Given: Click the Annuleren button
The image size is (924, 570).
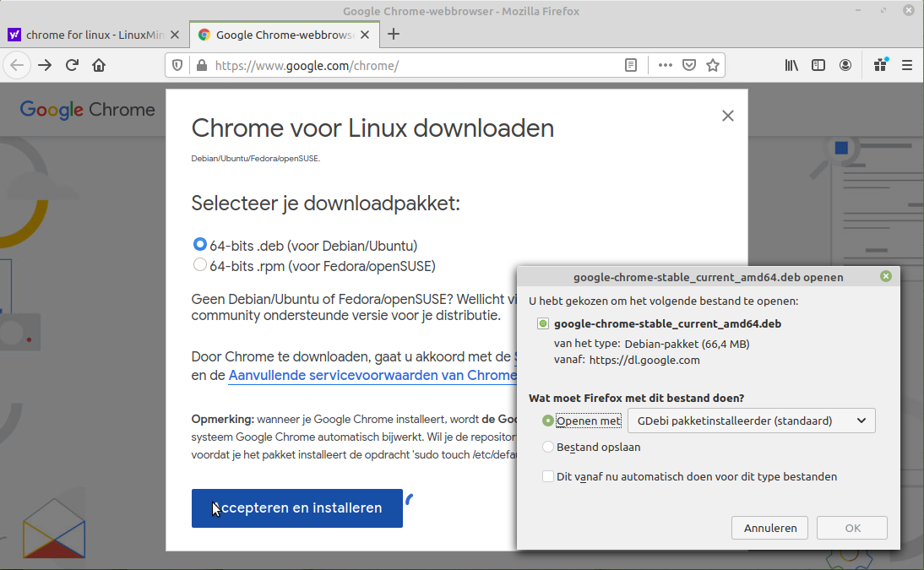Looking at the screenshot, I should click(x=770, y=528).
